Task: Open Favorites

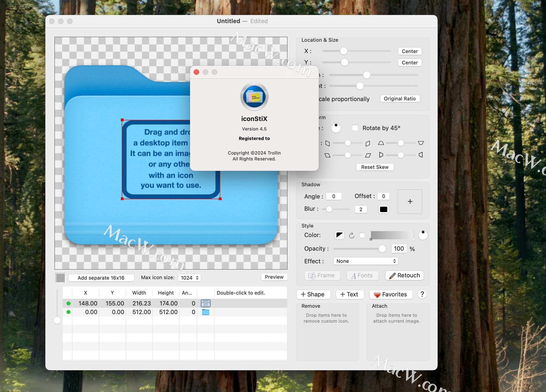Action: [391, 294]
